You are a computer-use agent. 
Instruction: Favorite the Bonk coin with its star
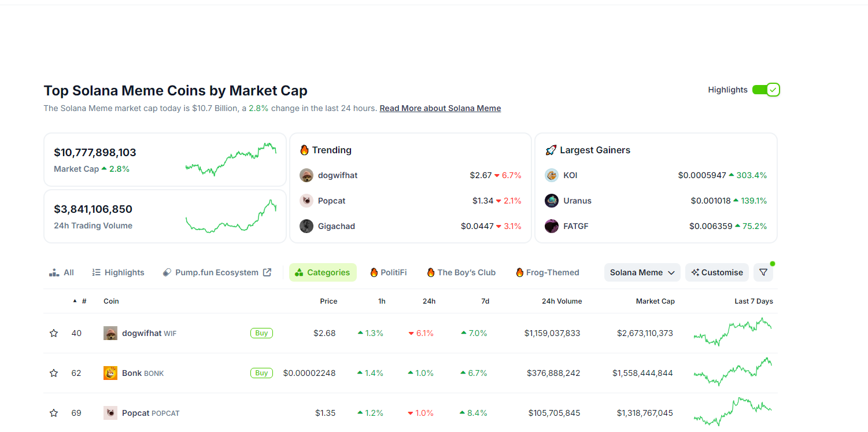click(53, 372)
